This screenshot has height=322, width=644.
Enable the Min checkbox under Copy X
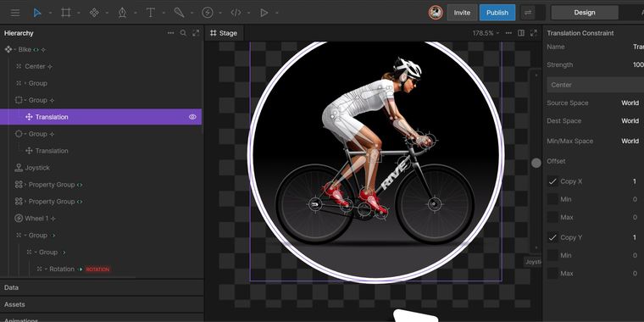click(x=552, y=199)
